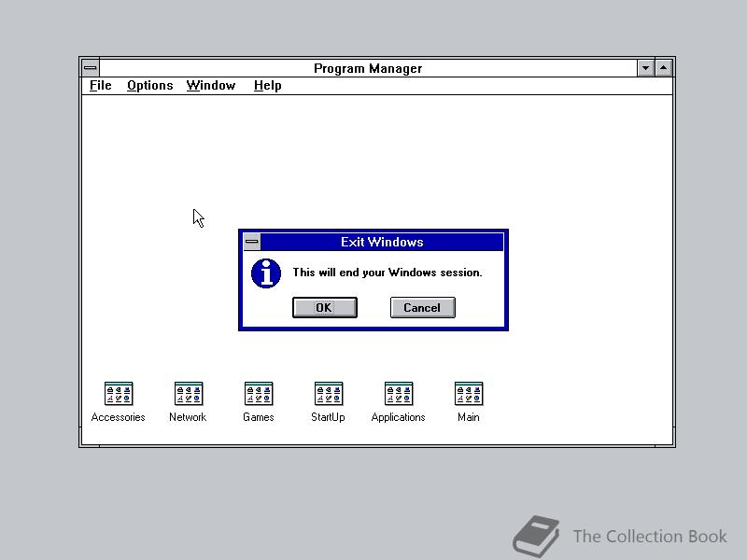Click the minimize down-arrow of Program Manager
The width and height of the screenshot is (747, 560).
[x=645, y=67]
